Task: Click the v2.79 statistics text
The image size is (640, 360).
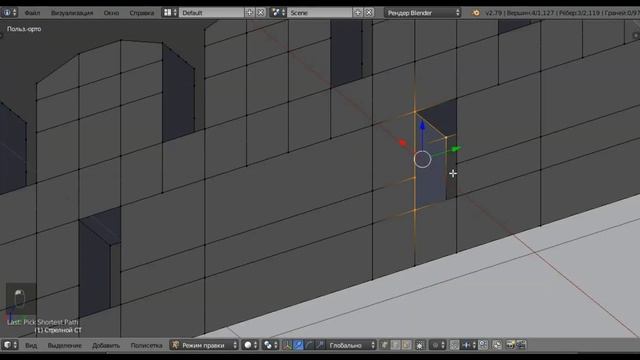Action: click(x=562, y=13)
